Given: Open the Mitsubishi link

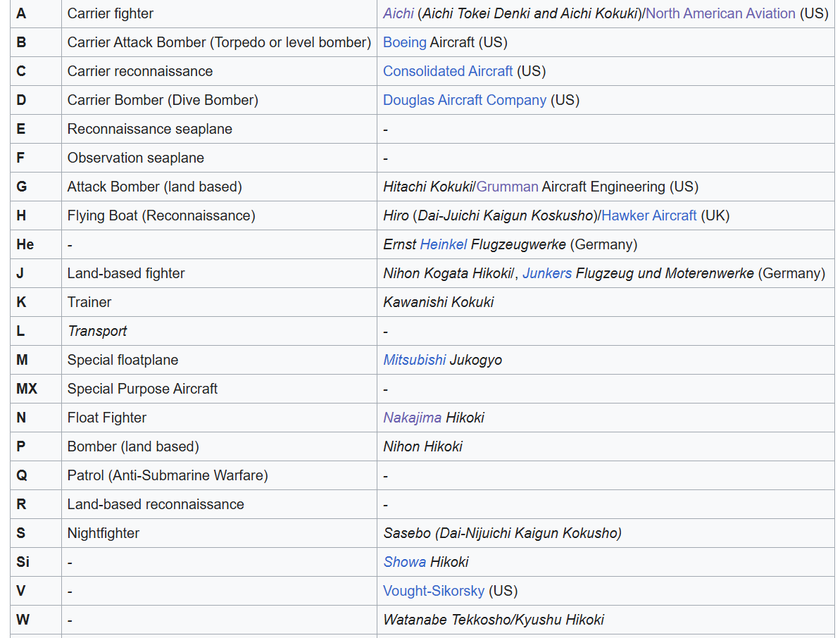Looking at the screenshot, I should [x=414, y=360].
